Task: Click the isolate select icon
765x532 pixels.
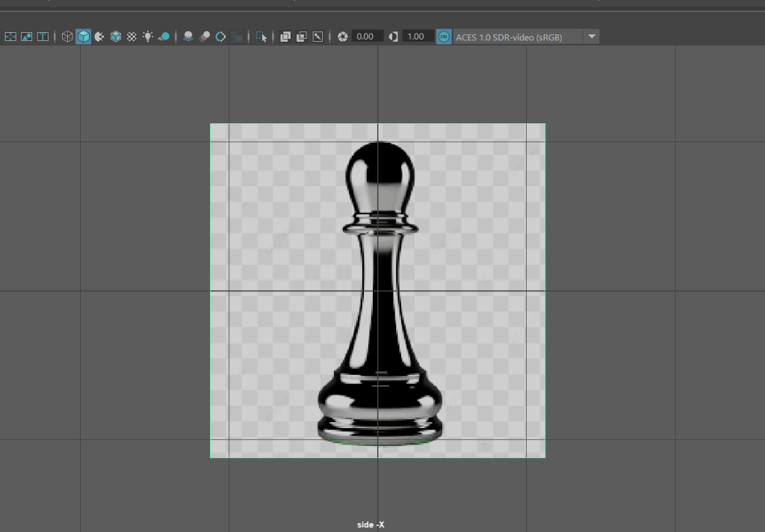Action: (261, 37)
